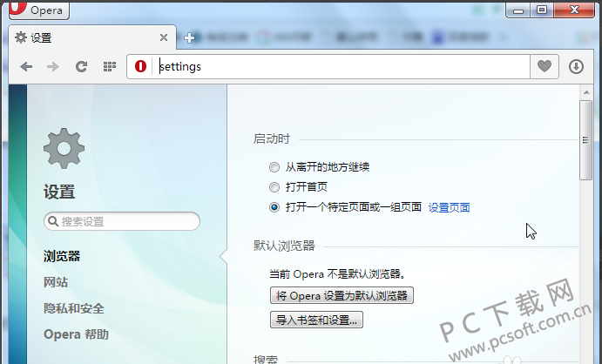Open downloads with the download arrow icon
The height and width of the screenshot is (364, 602).
point(576,67)
